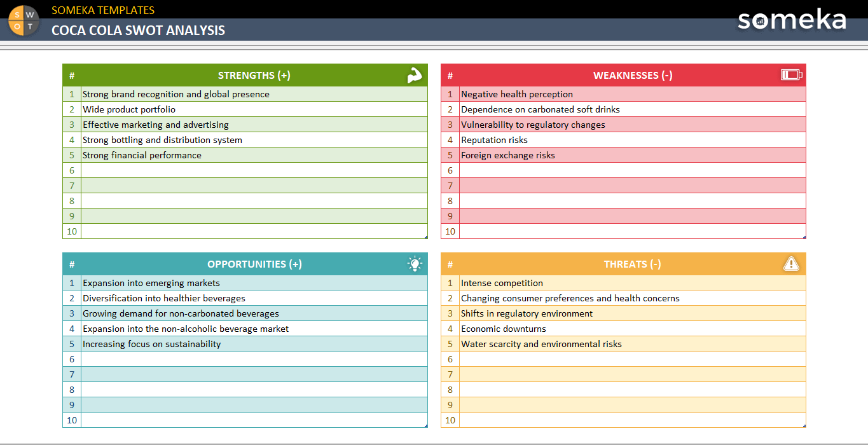Viewport: 868px width, 445px height.
Task: Click the light bulb Opportunities icon
Action: coord(415,264)
